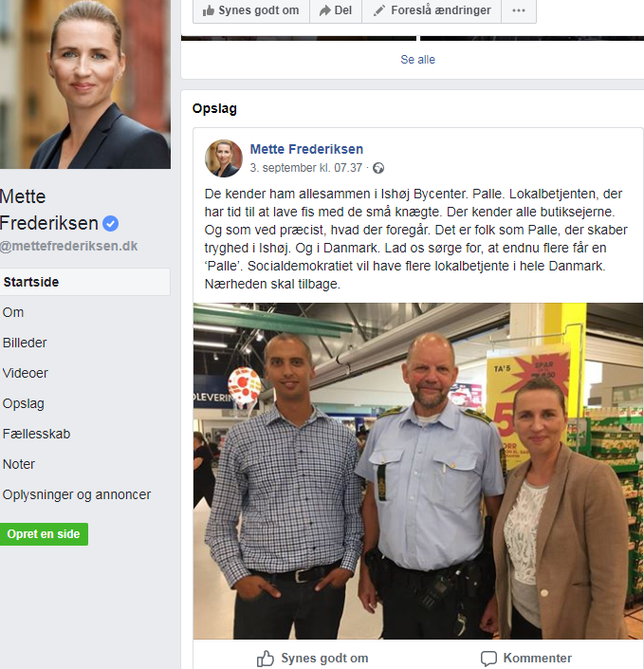The height and width of the screenshot is (669, 644).
Task: Click the thumbs-up Synes godt om page button
Action: coord(250,10)
